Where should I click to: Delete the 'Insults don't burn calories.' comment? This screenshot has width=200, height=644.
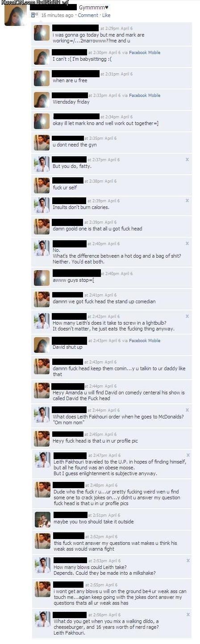[x=187, y=201]
